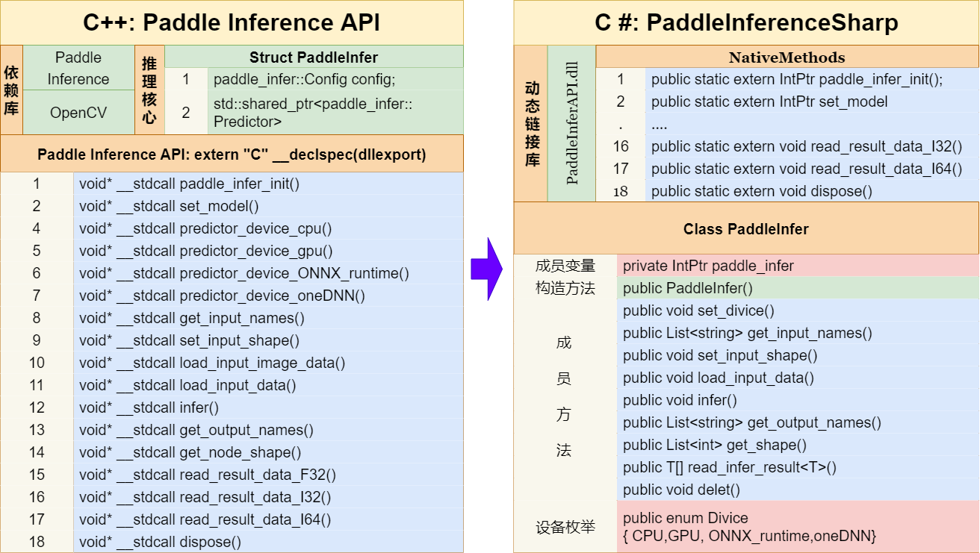Click 'void* __stdcall set_model()' row

(268, 206)
